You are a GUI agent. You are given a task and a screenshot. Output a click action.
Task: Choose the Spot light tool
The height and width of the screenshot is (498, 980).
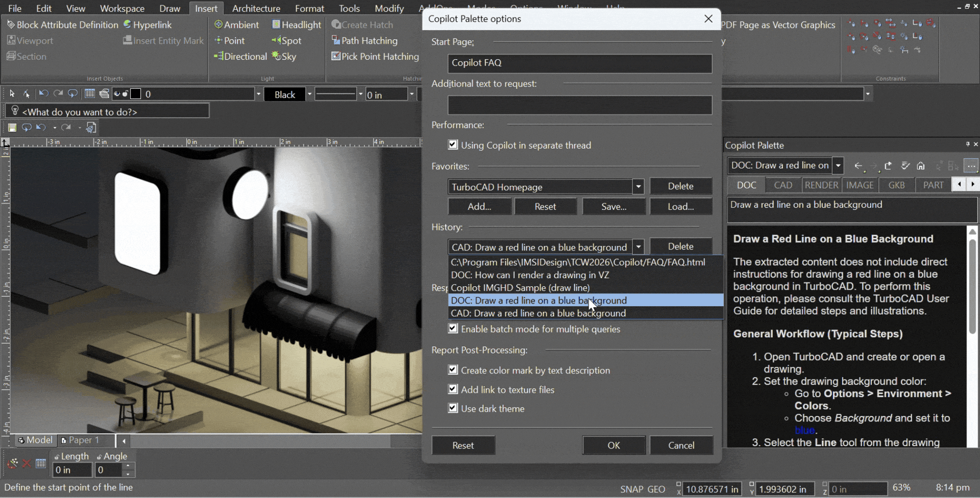point(287,40)
